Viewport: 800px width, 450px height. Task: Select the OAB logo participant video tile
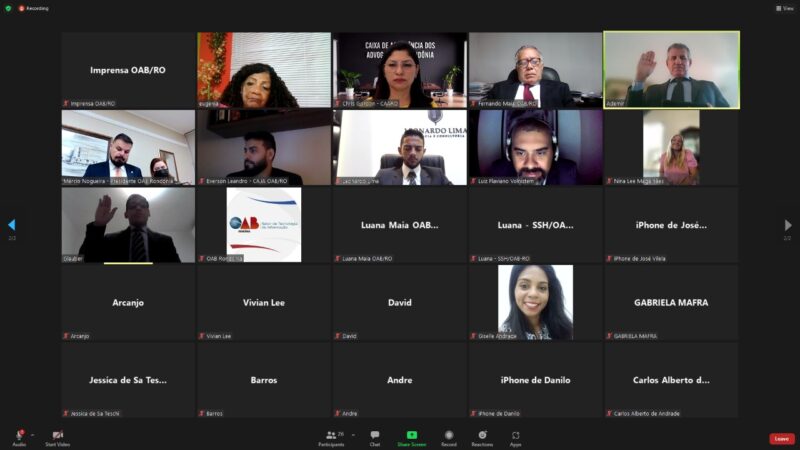click(264, 225)
